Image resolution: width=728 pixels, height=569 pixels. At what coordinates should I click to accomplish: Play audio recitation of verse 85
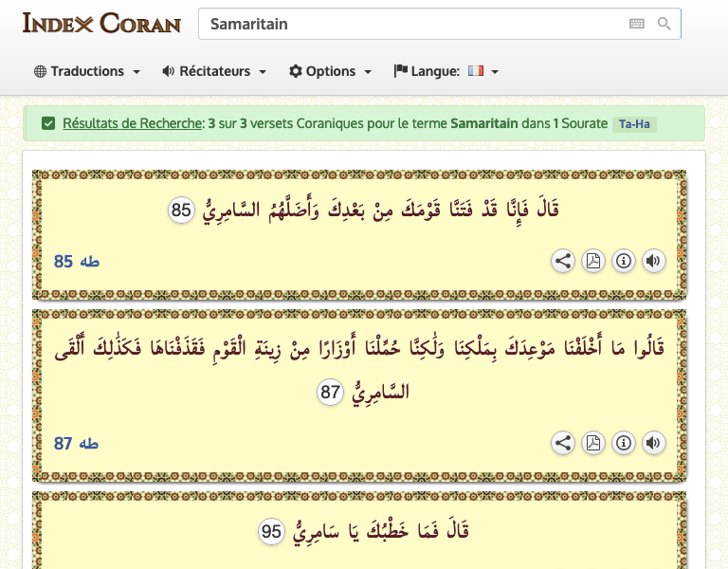654,261
